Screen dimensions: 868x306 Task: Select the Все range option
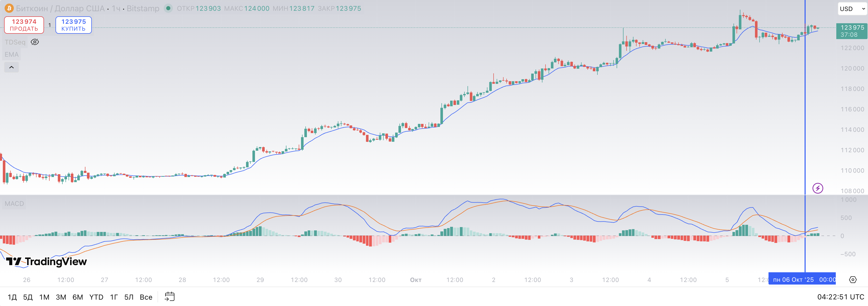click(x=146, y=297)
